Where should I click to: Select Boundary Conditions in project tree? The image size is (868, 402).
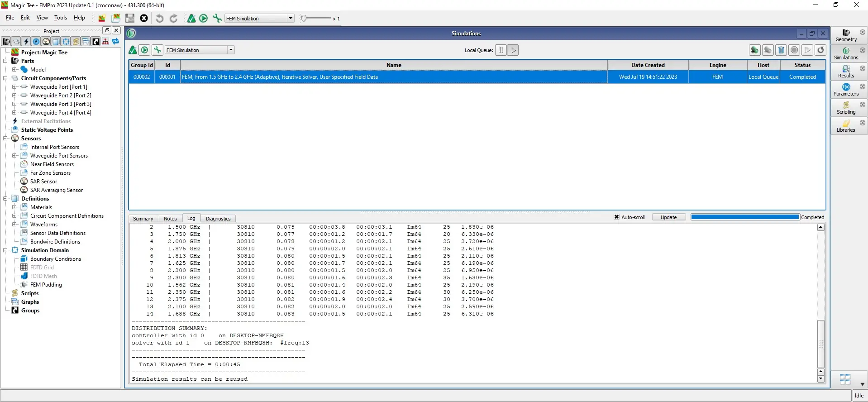point(56,259)
